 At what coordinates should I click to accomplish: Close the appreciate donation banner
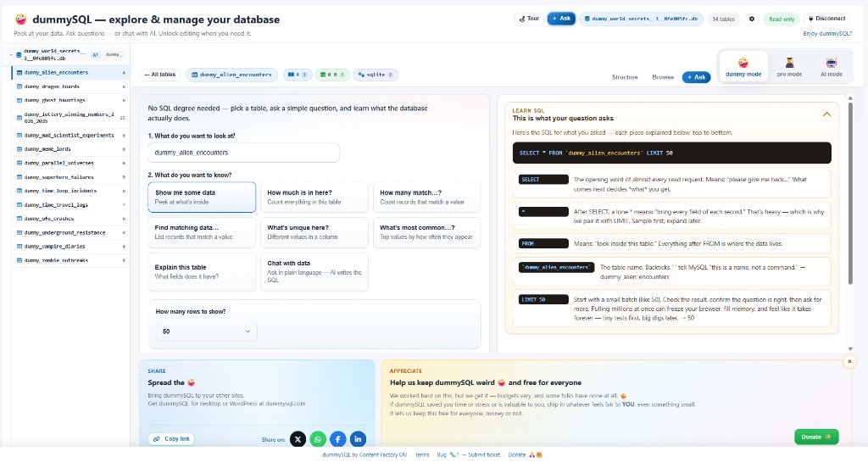click(x=849, y=361)
